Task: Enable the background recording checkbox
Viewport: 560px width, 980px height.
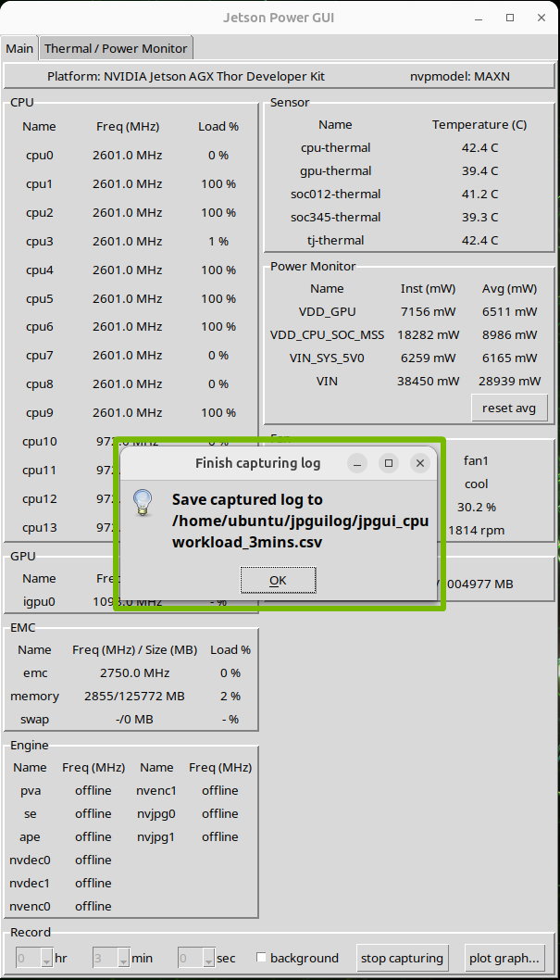Action: coord(262,958)
